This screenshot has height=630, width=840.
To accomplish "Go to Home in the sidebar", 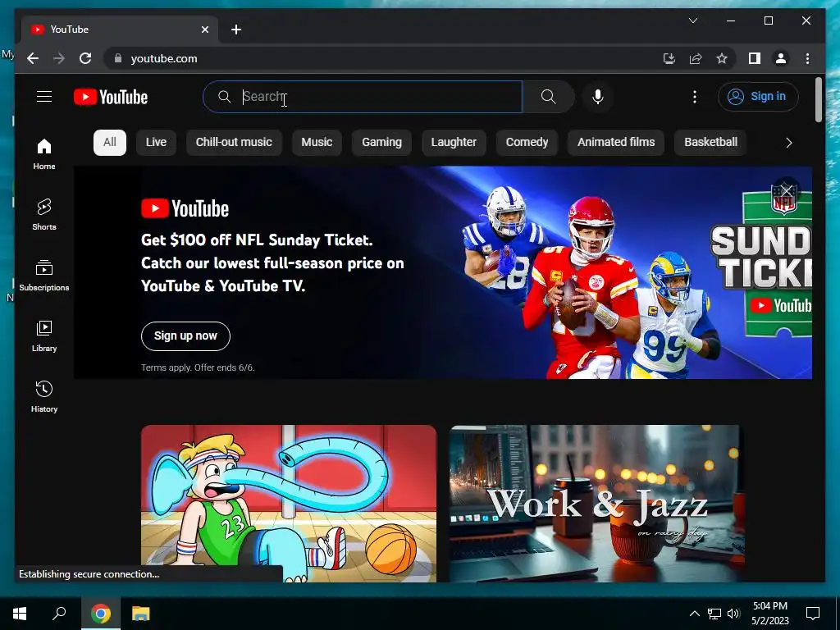I will [x=44, y=154].
